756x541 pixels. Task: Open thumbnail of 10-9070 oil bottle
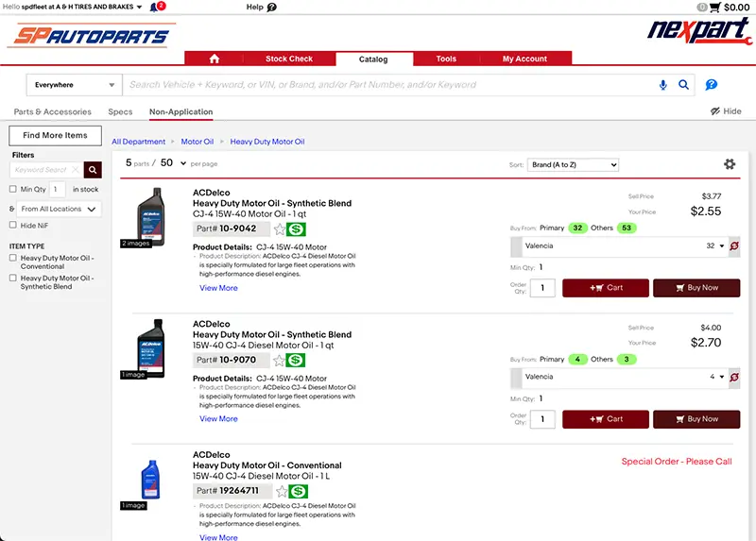[151, 347]
